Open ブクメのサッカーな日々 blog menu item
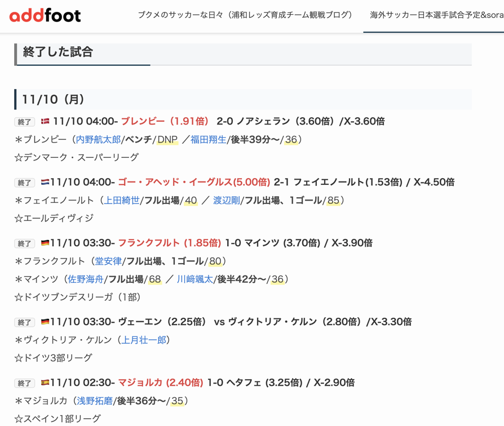Image resolution: width=504 pixels, height=426 pixels. (x=245, y=15)
